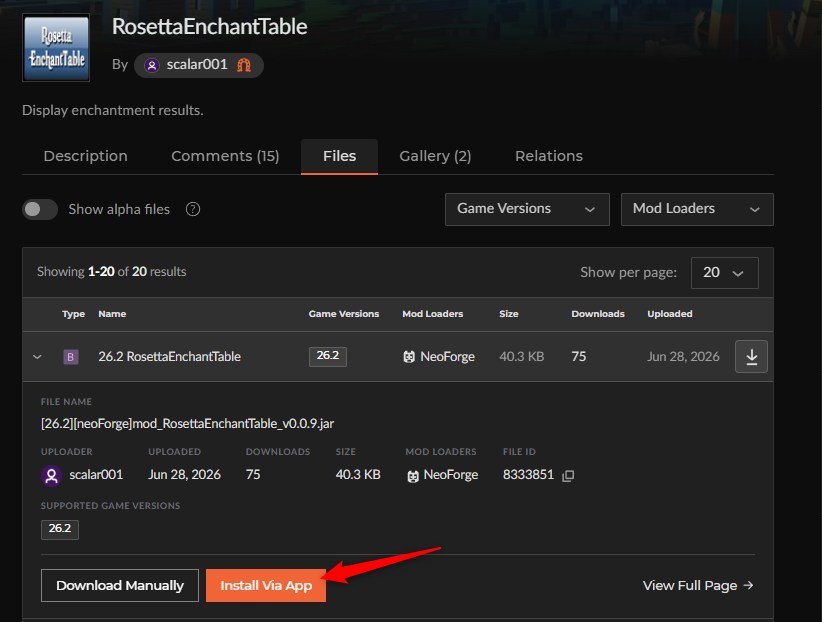The image size is (822, 622).
Task: Click Download Manually button
Action: click(x=120, y=585)
